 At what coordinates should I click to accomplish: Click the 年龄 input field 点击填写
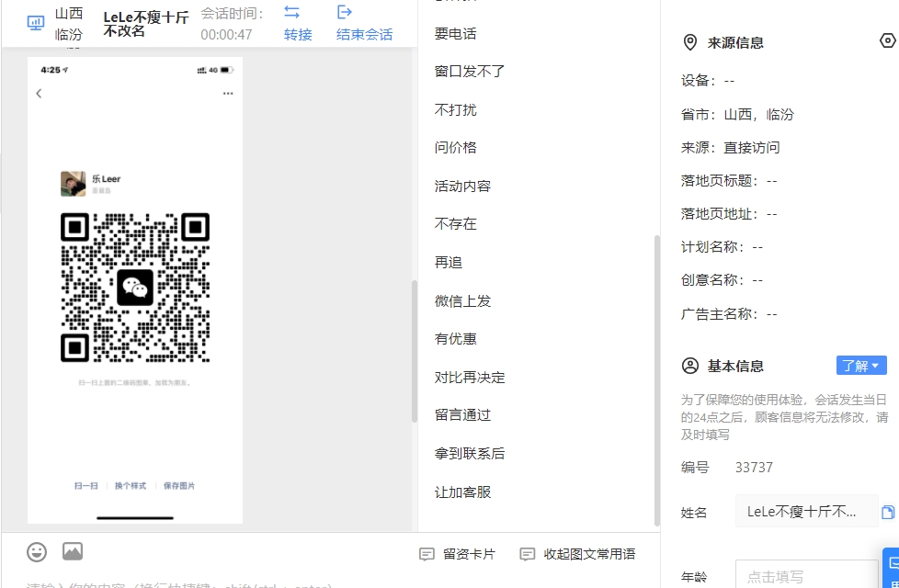coord(807,575)
